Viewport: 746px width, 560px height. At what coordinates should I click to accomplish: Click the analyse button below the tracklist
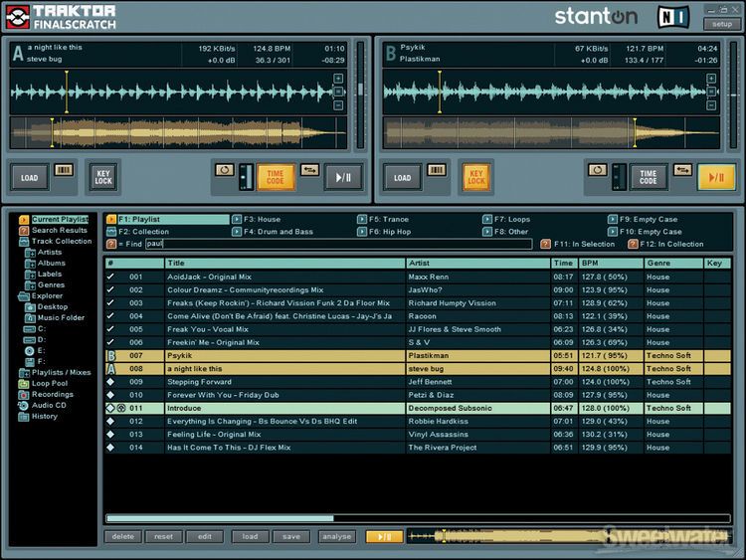click(336, 536)
